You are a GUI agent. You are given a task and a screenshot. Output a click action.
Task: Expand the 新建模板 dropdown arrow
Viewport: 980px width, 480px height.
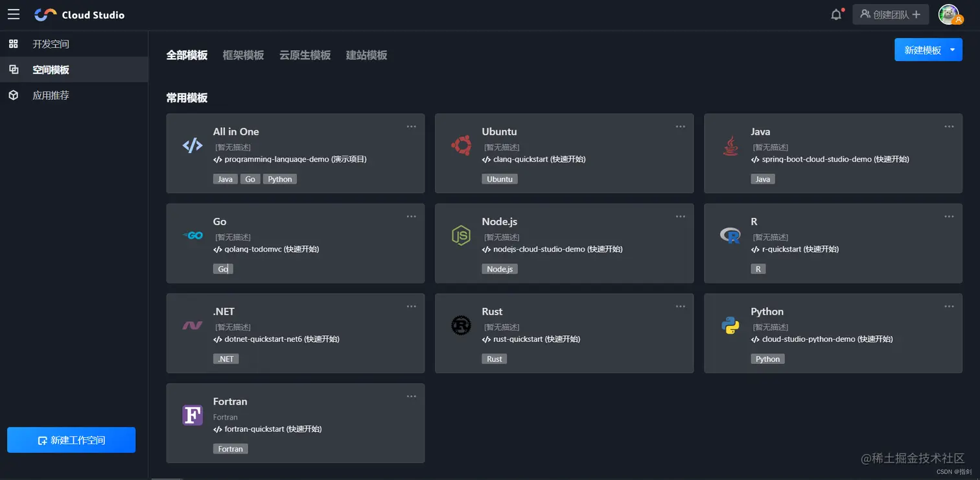(x=952, y=50)
